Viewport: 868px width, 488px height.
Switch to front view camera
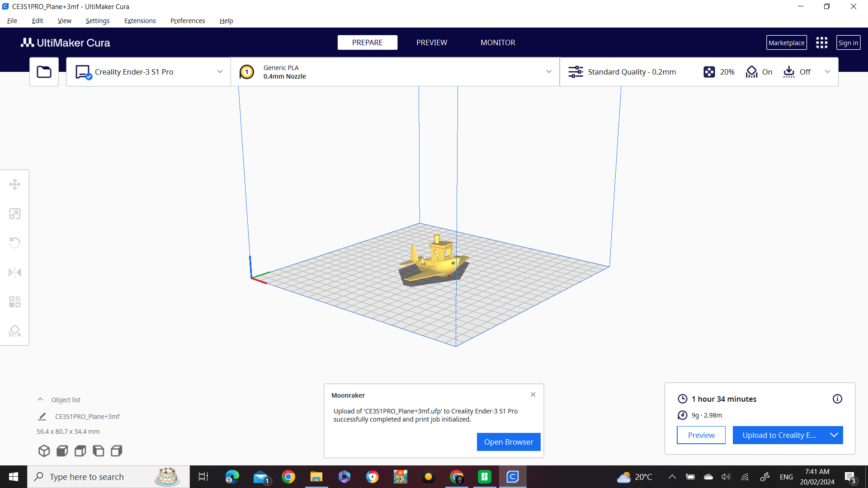[x=62, y=450]
